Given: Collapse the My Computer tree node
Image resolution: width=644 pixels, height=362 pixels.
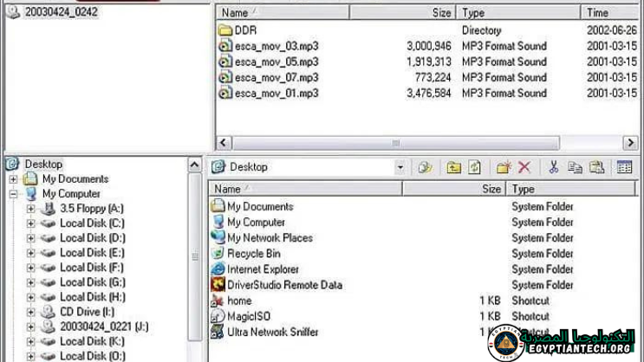Looking at the screenshot, I should coord(13,194).
